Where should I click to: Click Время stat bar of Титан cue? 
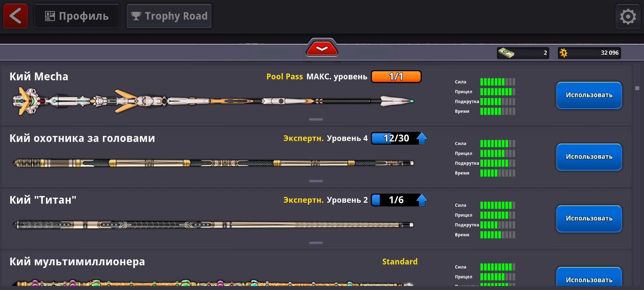[x=498, y=235]
